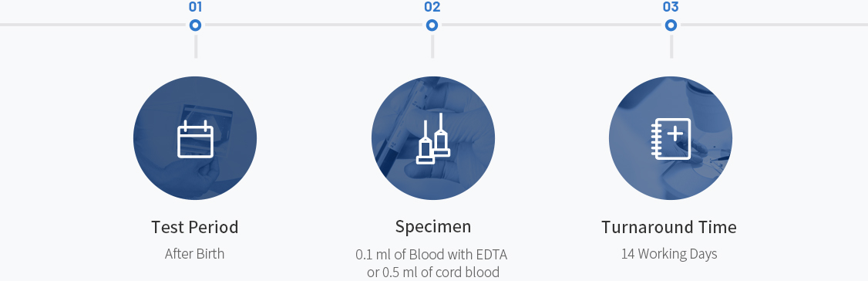Click the blue step number 01
Screen dimensions: 868x281
coord(195,7)
